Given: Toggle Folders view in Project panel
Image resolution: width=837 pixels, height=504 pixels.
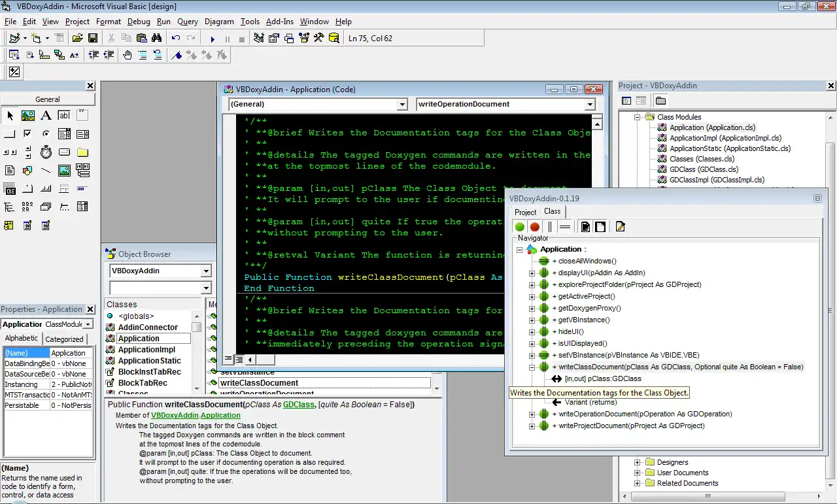Looking at the screenshot, I should pyautogui.click(x=660, y=101).
